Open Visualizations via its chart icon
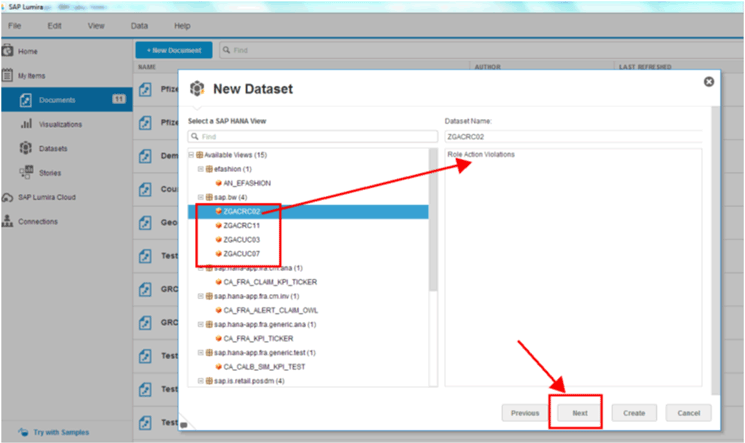 click(26, 124)
